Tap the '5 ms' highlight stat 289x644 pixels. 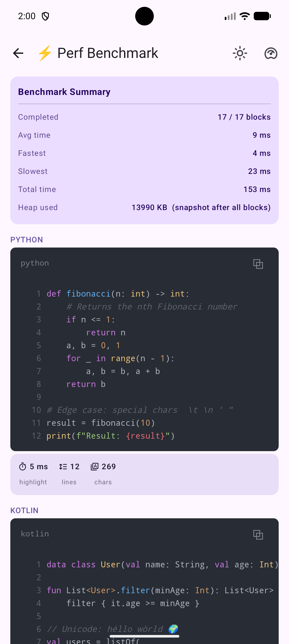tap(39, 466)
